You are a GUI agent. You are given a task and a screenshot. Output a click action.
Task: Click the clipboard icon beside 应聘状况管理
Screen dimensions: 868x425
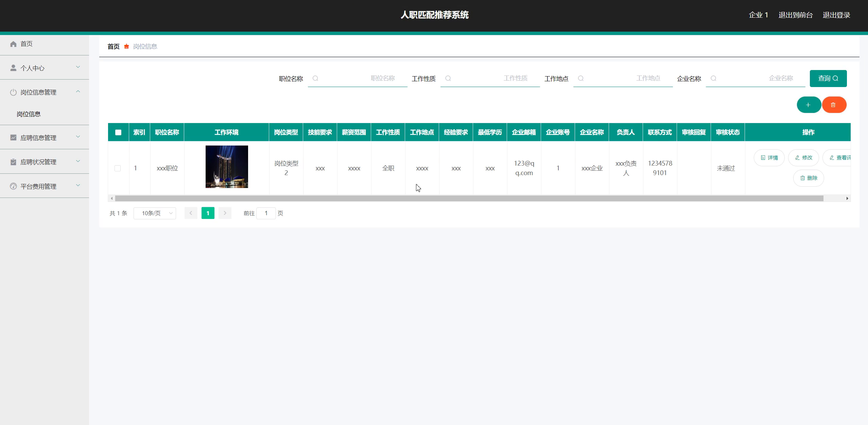click(x=13, y=162)
